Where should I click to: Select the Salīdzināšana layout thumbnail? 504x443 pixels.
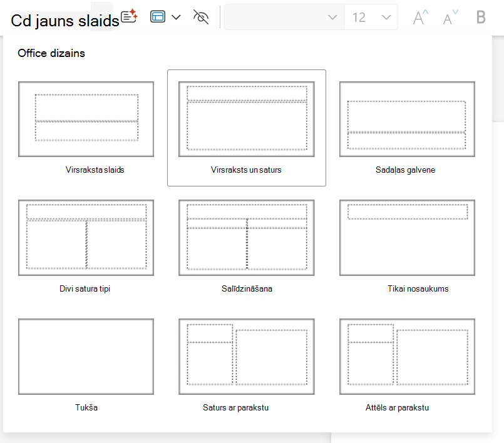[247, 238]
